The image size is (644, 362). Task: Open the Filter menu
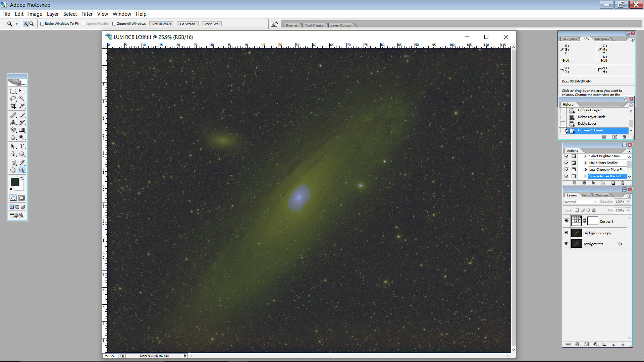point(87,14)
